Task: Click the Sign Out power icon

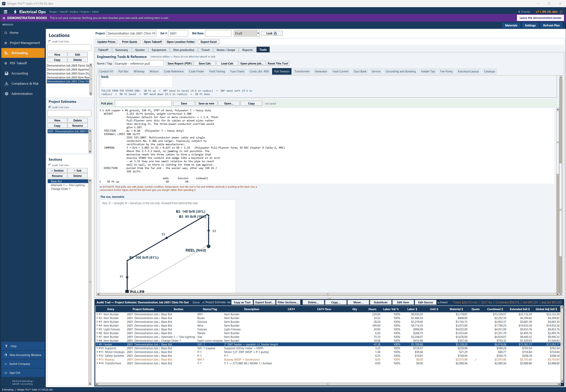Action: point(6,373)
